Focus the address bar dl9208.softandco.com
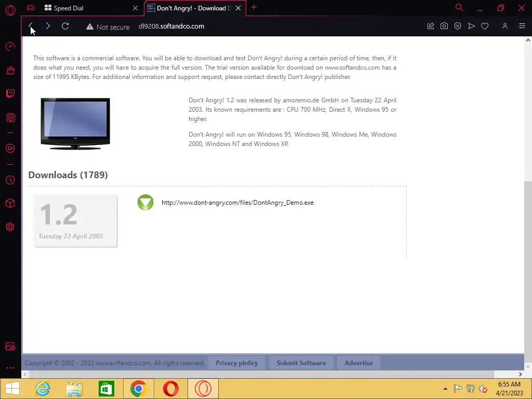 click(171, 26)
